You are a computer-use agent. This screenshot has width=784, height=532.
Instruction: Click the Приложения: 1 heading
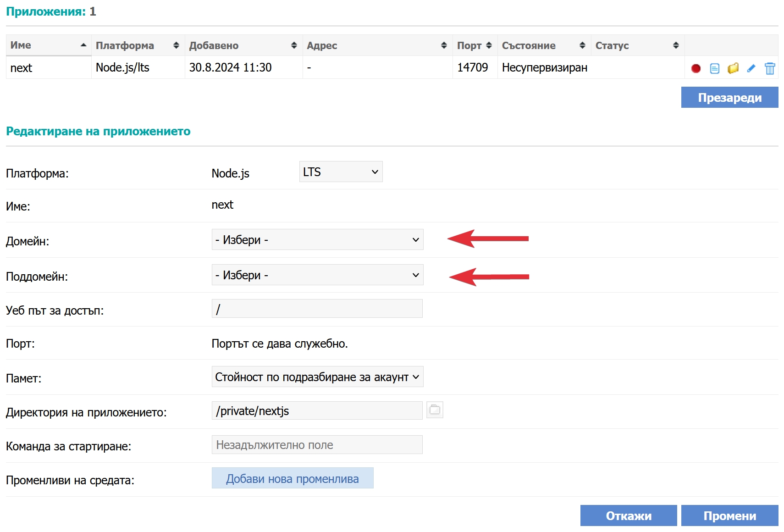(x=51, y=11)
